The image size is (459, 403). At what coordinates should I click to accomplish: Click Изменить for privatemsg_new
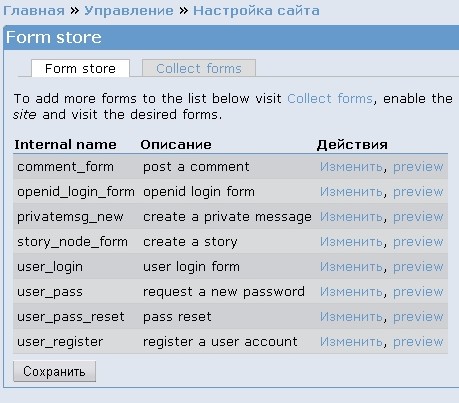pos(351,217)
